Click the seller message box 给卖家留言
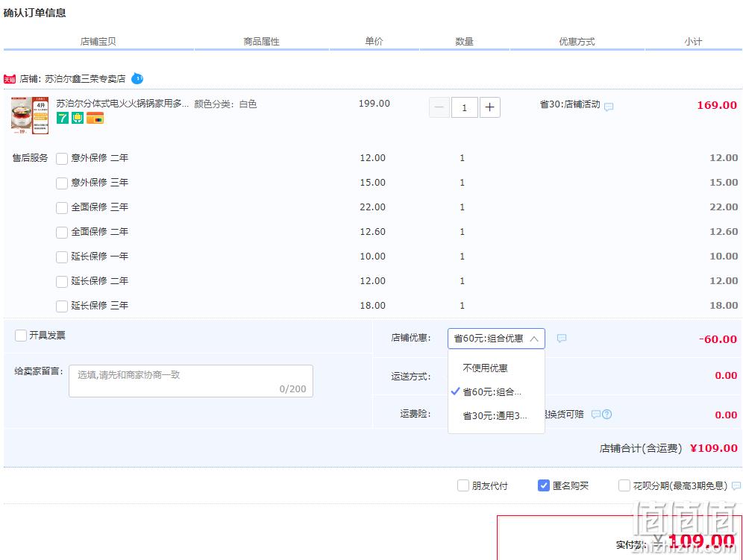 coord(190,381)
